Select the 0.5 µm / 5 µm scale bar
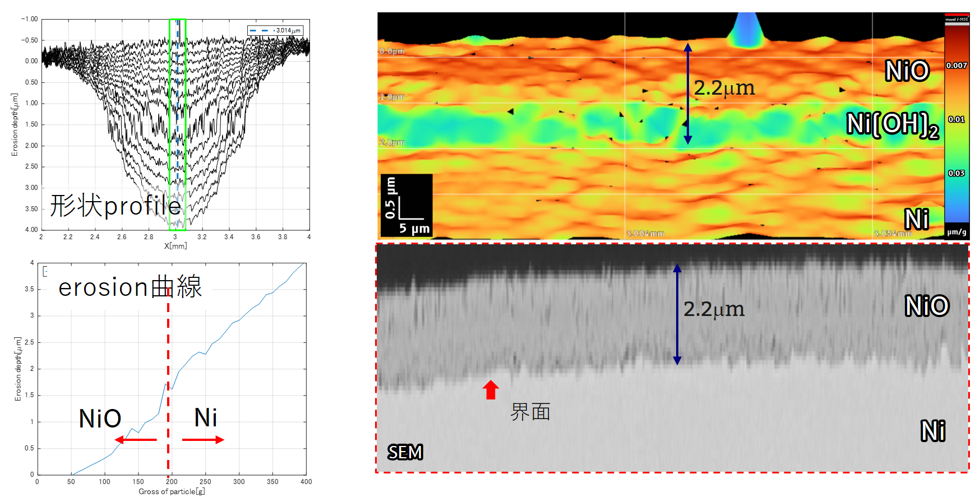The height and width of the screenshot is (502, 980). click(407, 206)
